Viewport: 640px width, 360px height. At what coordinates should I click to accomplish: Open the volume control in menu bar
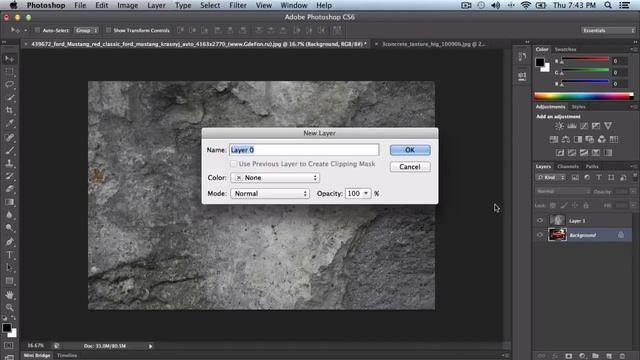click(x=496, y=5)
